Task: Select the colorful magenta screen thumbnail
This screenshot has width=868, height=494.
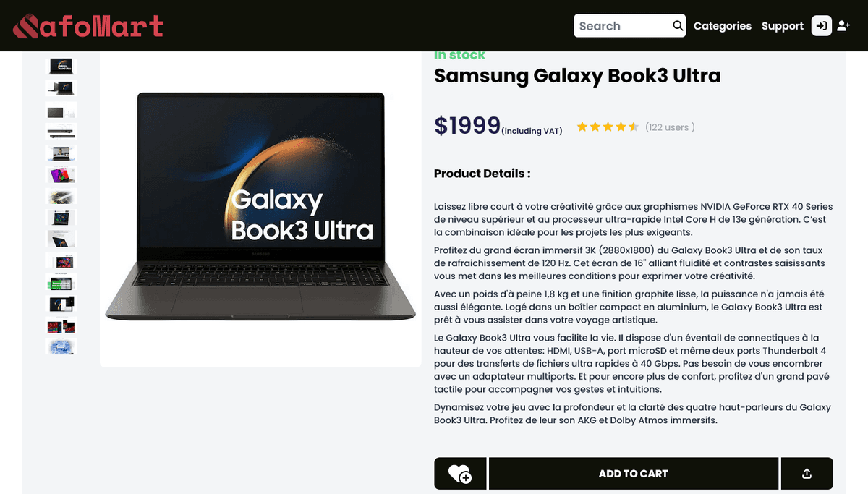Action: 61,175
